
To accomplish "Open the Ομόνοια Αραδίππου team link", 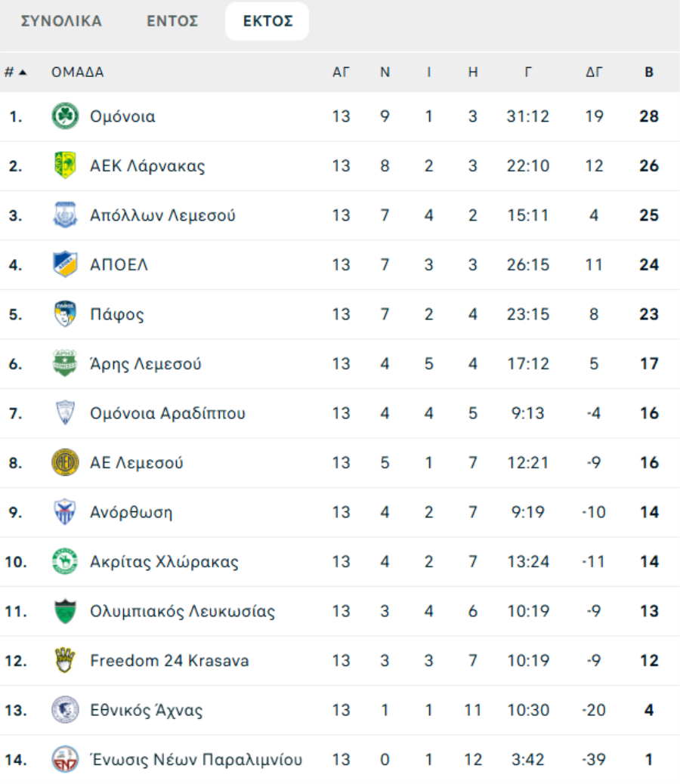I will click(167, 413).
